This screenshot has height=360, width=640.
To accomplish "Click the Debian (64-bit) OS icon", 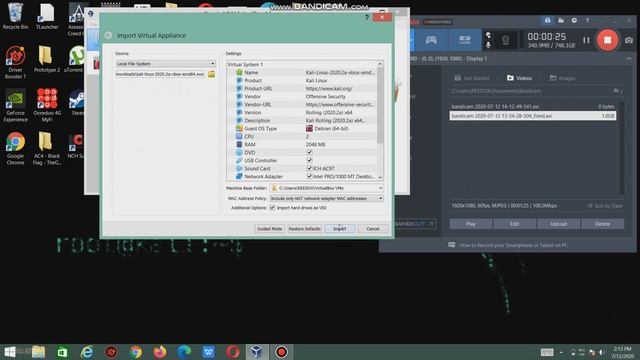I will pos(309,128).
